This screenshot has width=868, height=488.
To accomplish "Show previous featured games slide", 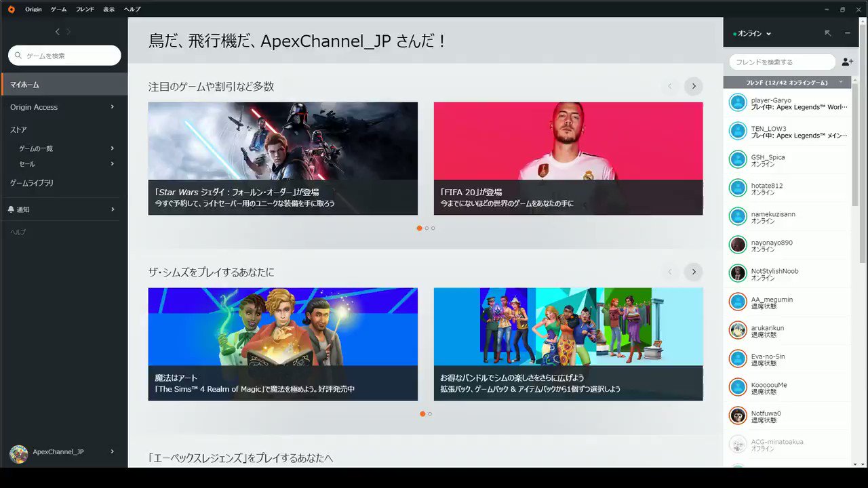I will 670,86.
